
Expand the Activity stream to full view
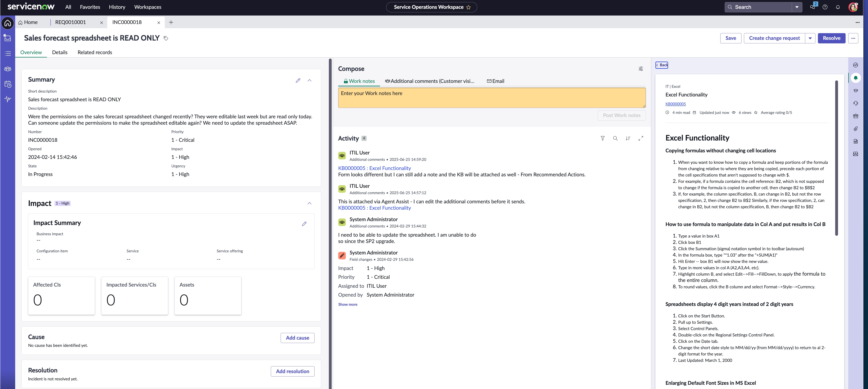point(641,138)
